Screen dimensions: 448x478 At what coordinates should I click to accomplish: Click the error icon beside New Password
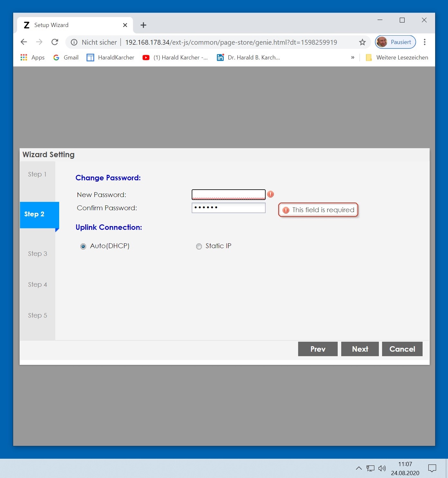pyautogui.click(x=270, y=194)
